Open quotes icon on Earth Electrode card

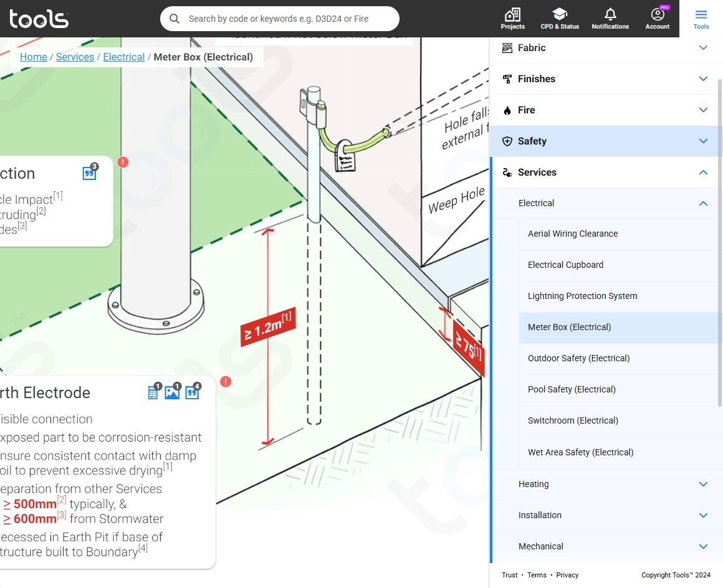coord(192,392)
